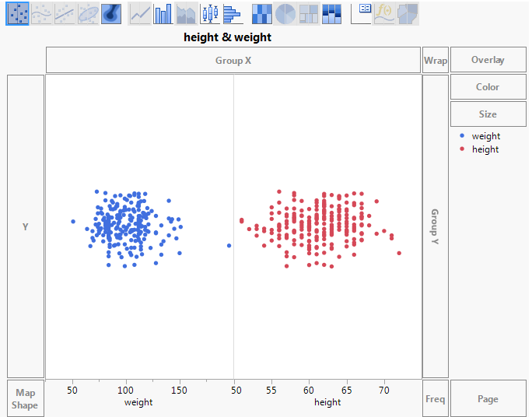Select the Area chart element icon
The width and height of the screenshot is (532, 417).
[186, 13]
